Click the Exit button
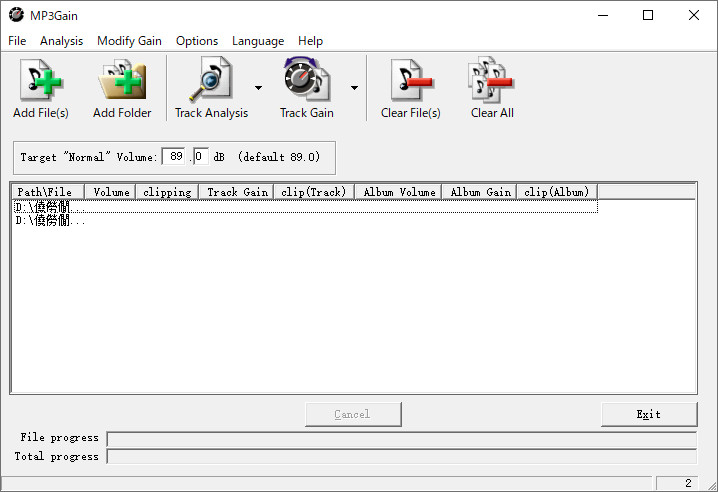Image resolution: width=718 pixels, height=492 pixels. tap(649, 415)
